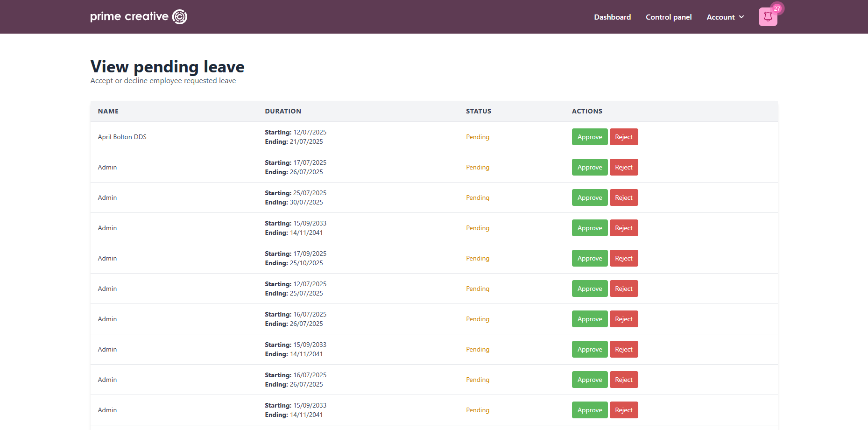Open the notifications bell icon
868x430 pixels.
767,17
